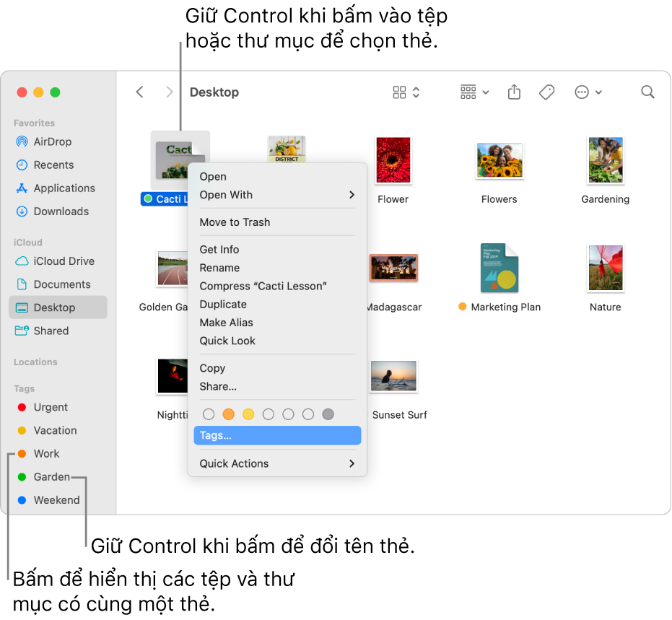
Task: Click the Favorites section header
Action: [x=35, y=123]
